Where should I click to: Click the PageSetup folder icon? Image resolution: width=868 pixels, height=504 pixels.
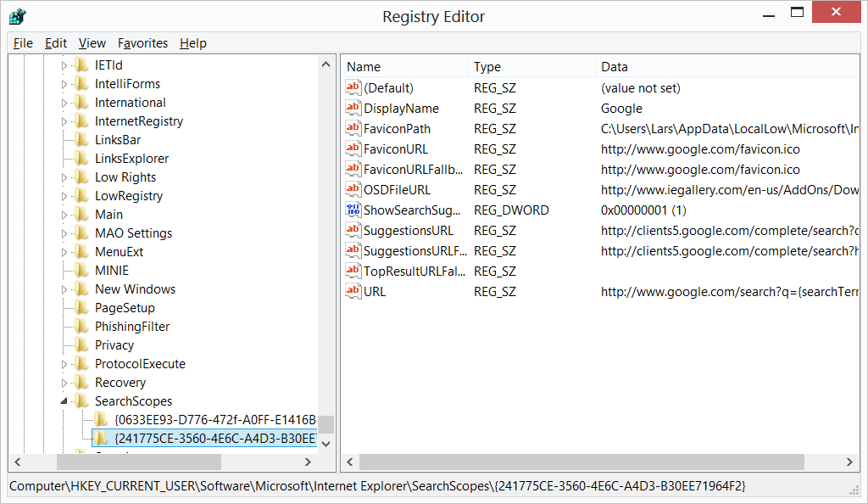tap(81, 307)
